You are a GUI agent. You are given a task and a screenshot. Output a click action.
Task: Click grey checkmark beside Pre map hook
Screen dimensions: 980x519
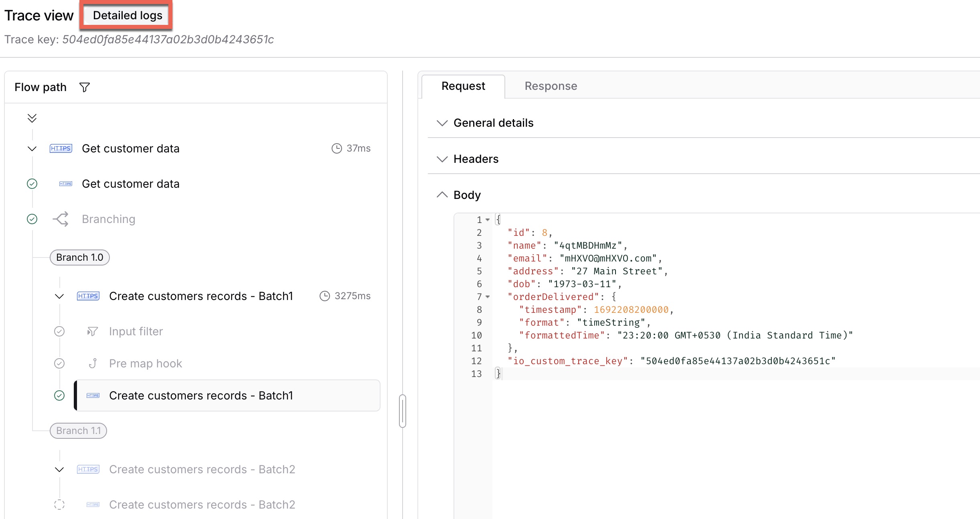coord(59,363)
